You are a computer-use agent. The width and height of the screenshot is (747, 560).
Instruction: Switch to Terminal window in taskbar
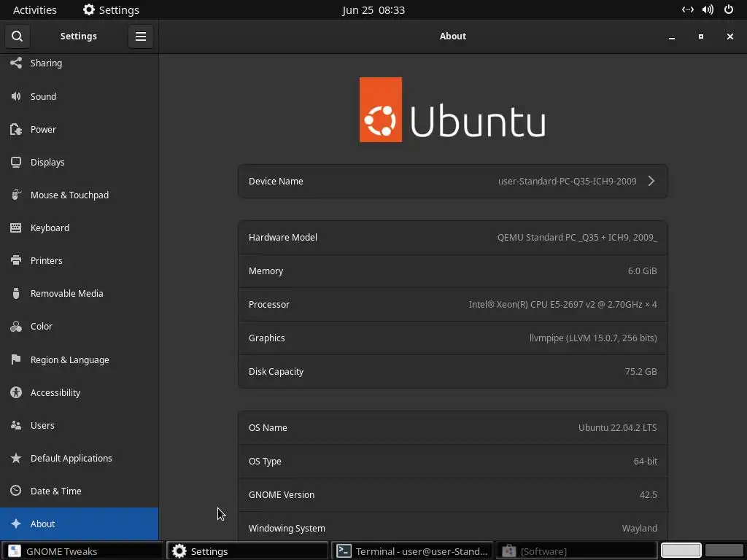pos(411,551)
